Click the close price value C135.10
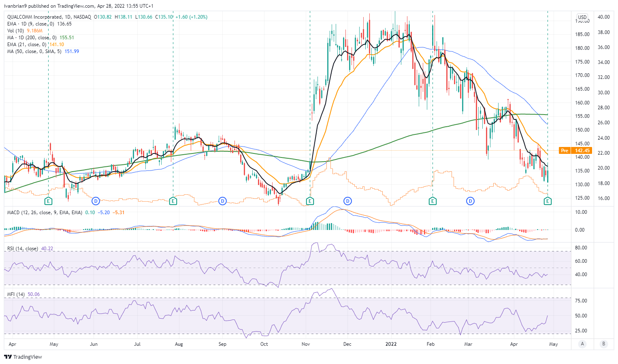 point(164,17)
